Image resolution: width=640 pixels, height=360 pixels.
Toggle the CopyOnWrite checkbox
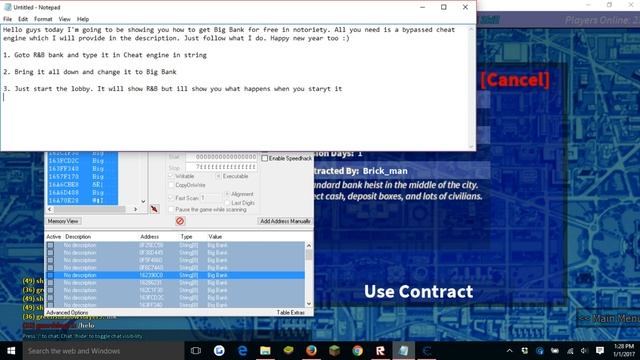coord(171,185)
